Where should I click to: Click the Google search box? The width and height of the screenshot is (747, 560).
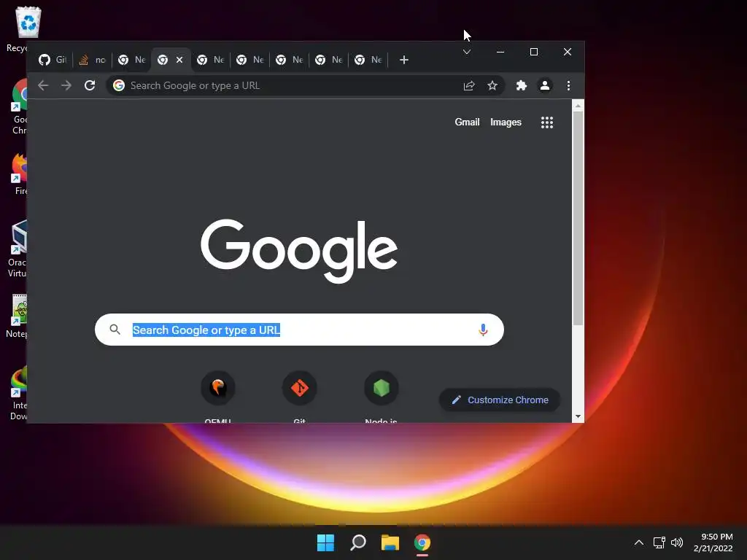pos(299,330)
